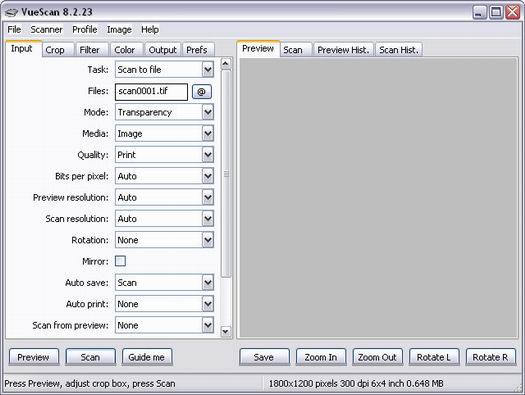Expand the Auto save dropdown set to Scan
525x395 pixels.
(164, 283)
